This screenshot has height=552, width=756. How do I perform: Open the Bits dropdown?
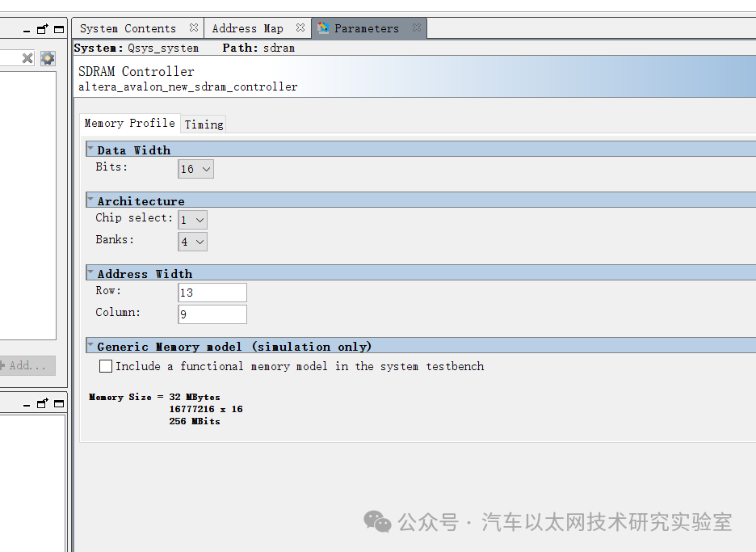click(x=195, y=169)
